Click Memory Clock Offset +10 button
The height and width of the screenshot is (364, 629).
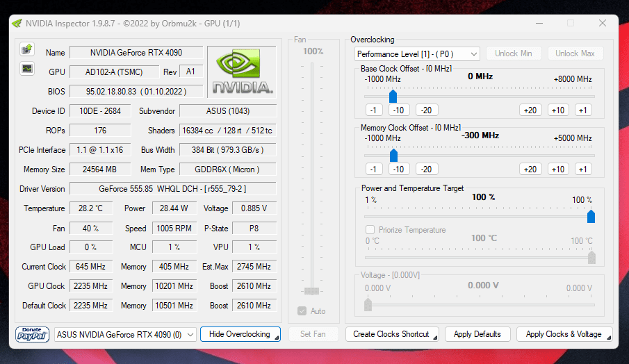click(558, 169)
